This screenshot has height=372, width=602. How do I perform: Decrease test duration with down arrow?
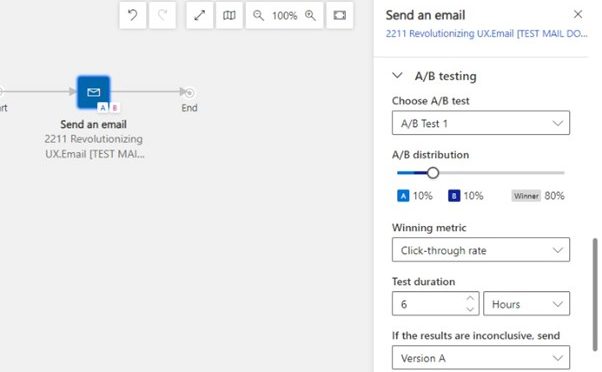[x=470, y=309]
